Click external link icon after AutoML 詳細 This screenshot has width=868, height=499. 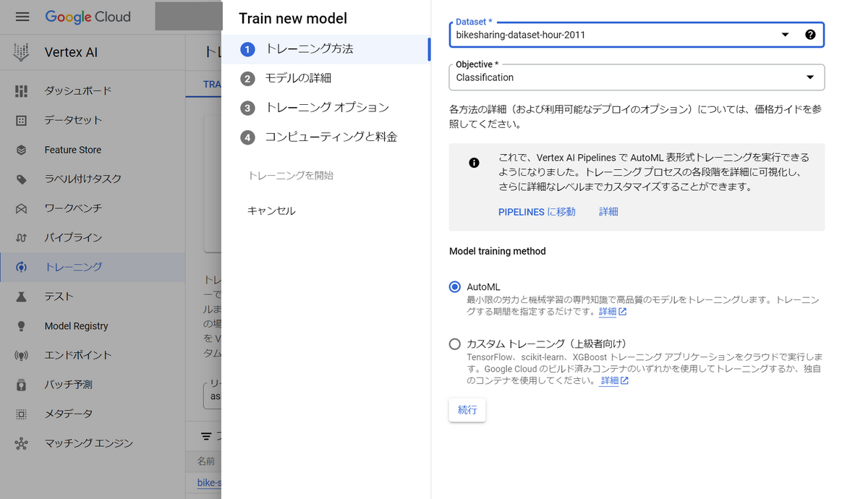tap(622, 312)
